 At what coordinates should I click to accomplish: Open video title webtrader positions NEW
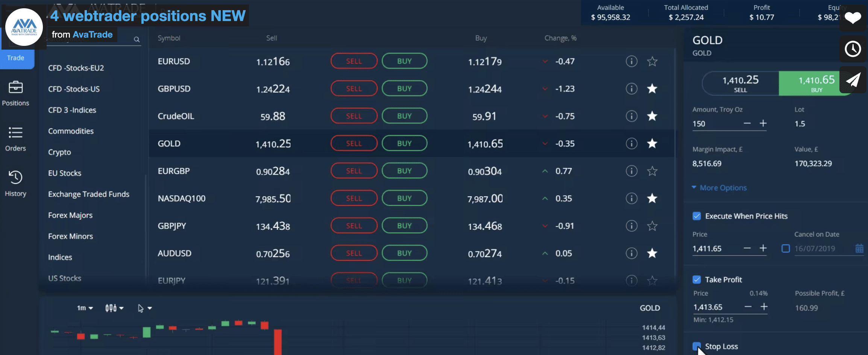[x=148, y=16]
